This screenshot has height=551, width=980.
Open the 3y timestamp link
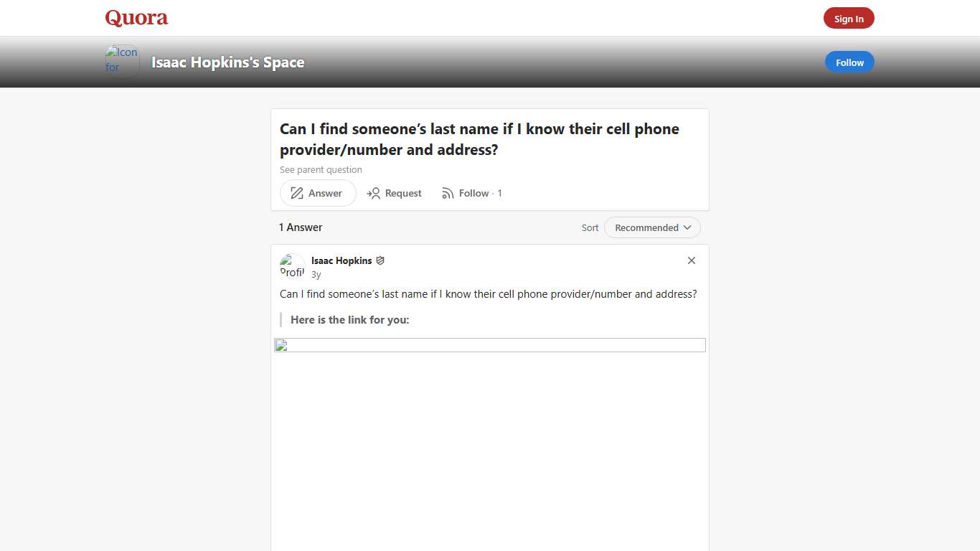[314, 273]
